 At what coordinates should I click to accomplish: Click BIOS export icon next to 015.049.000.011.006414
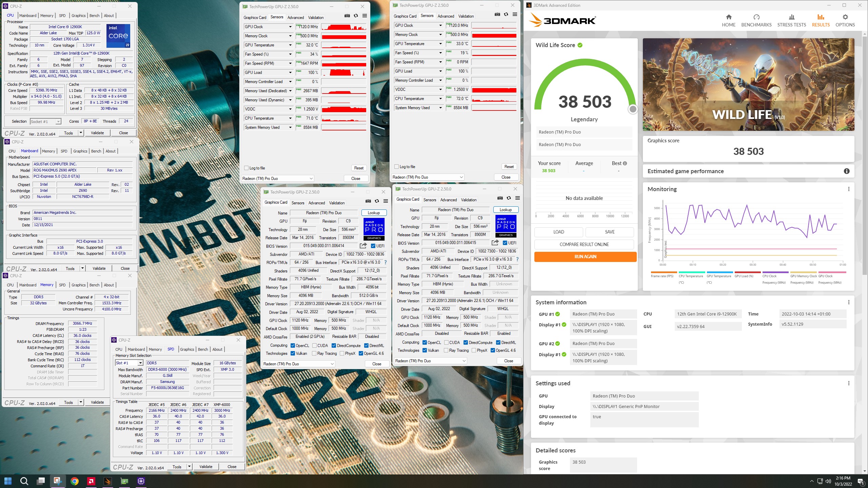click(363, 246)
